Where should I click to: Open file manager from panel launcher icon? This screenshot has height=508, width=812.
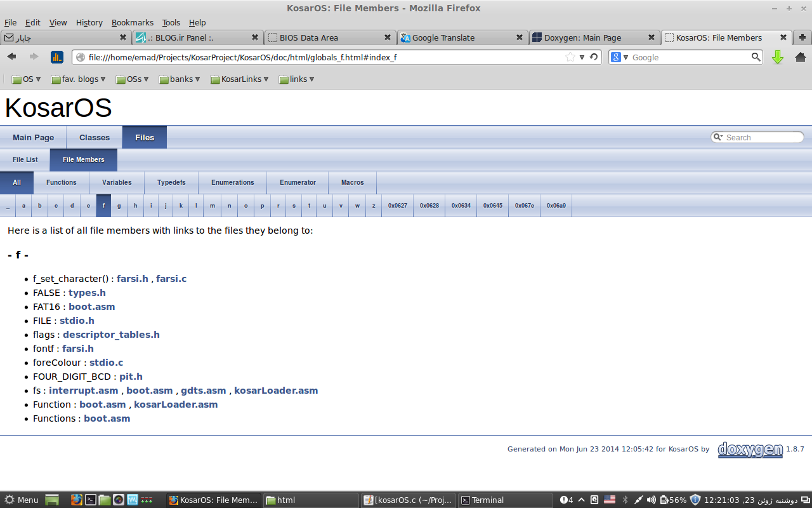105,500
